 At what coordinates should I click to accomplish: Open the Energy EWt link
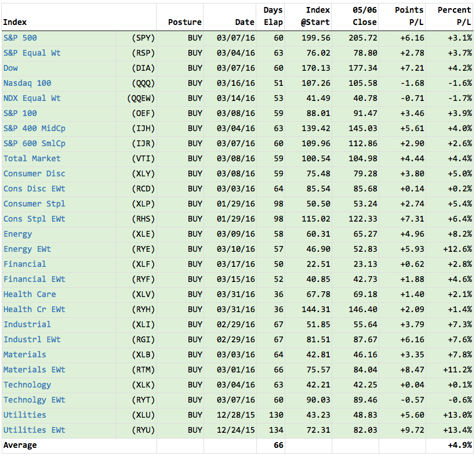coord(27,249)
